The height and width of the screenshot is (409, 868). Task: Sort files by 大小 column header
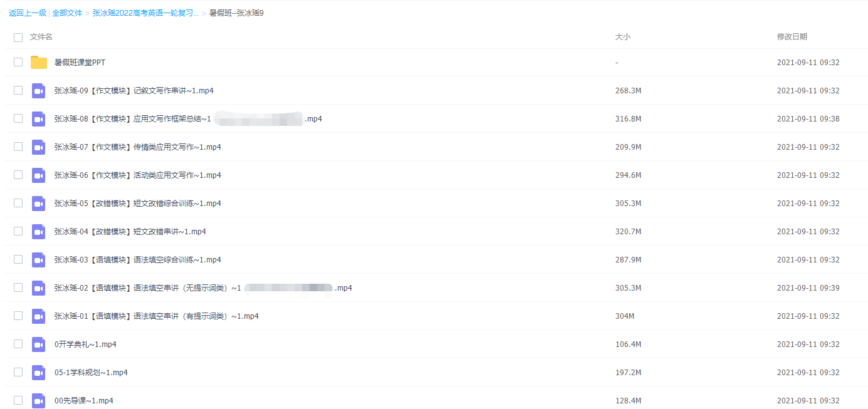[622, 37]
